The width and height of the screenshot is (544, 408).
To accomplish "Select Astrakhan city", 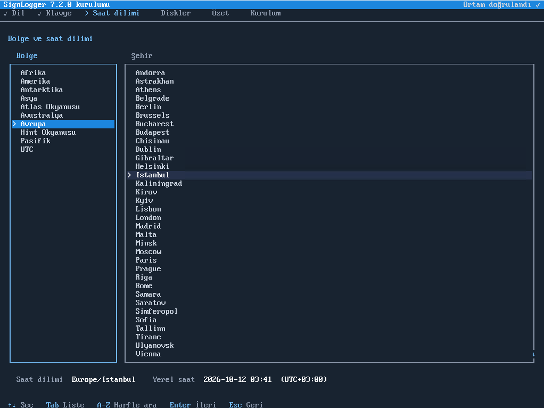I will point(330,81).
